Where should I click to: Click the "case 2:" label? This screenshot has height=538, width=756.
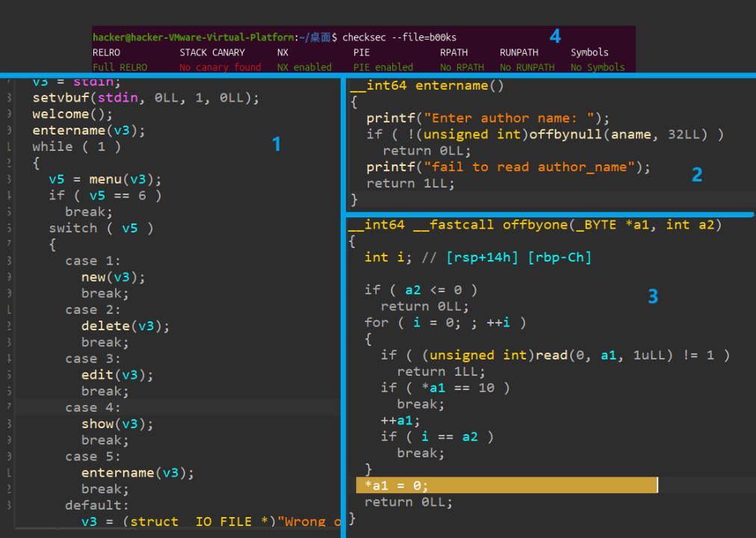pos(93,309)
